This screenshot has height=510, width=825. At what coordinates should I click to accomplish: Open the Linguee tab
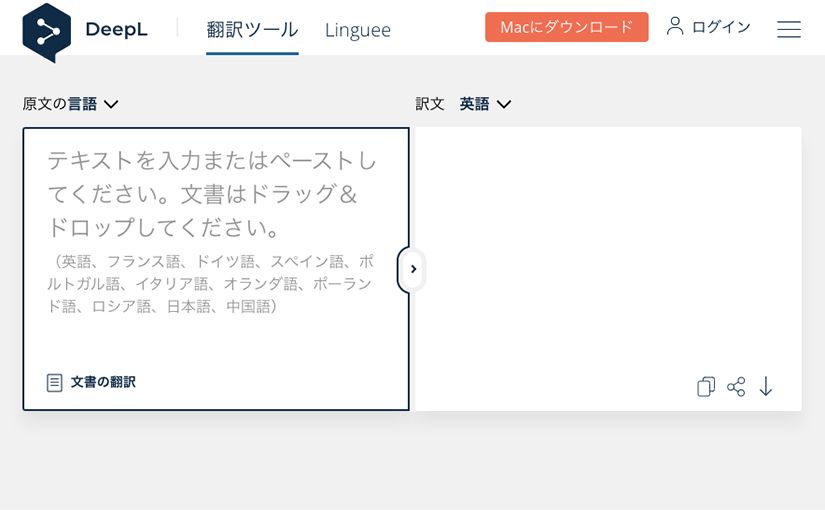point(358,30)
